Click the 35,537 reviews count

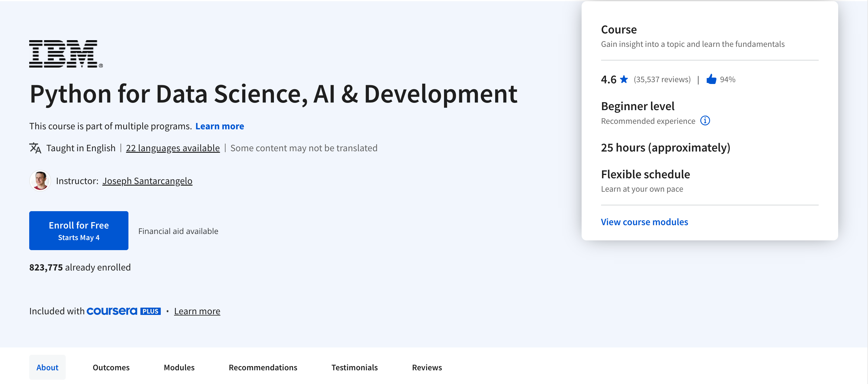tap(662, 79)
